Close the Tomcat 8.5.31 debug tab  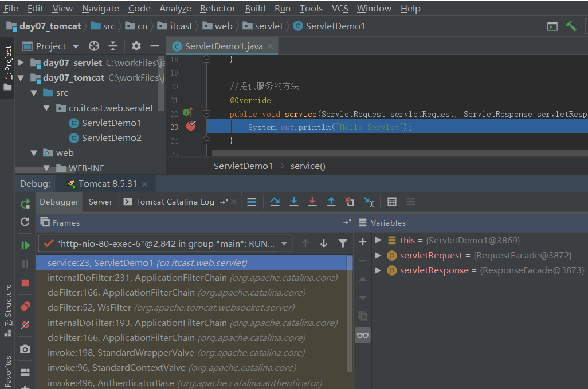click(x=145, y=184)
